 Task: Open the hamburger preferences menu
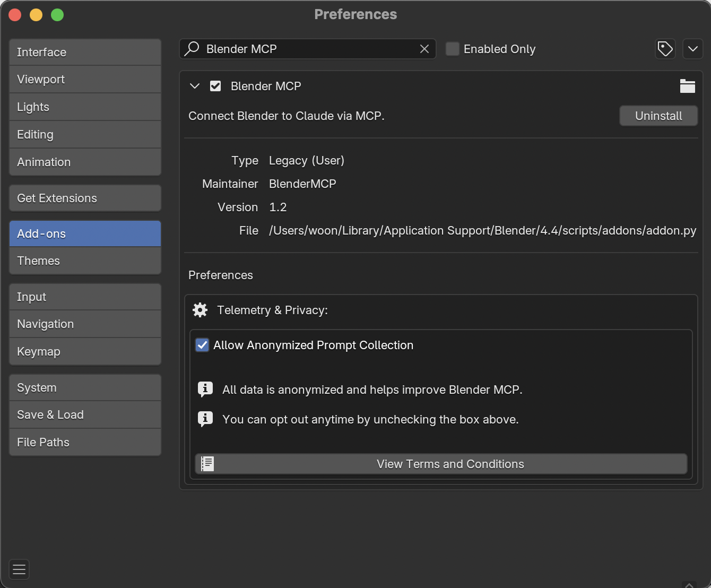pyautogui.click(x=19, y=569)
